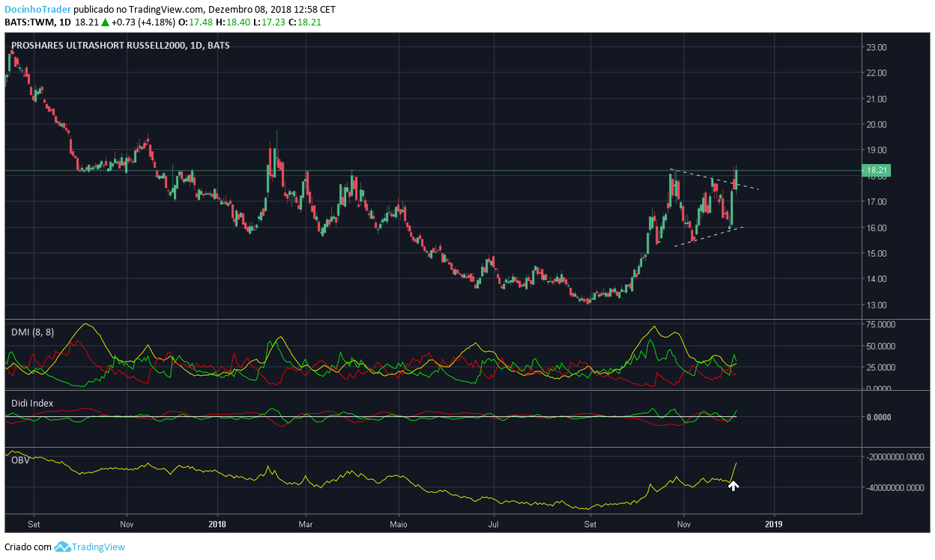935x560 pixels.
Task: Click the 17.00 price axis label
Action: [877, 202]
